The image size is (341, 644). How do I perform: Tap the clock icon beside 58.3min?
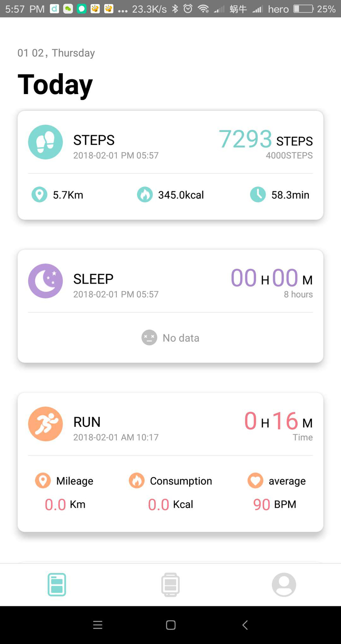click(x=258, y=195)
